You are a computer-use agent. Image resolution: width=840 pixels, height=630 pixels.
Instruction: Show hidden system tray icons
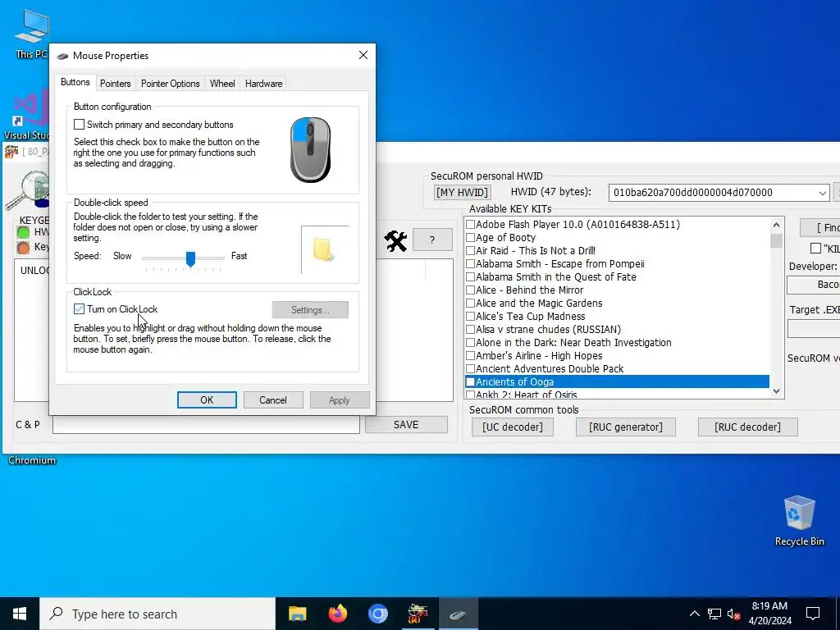pyautogui.click(x=694, y=614)
